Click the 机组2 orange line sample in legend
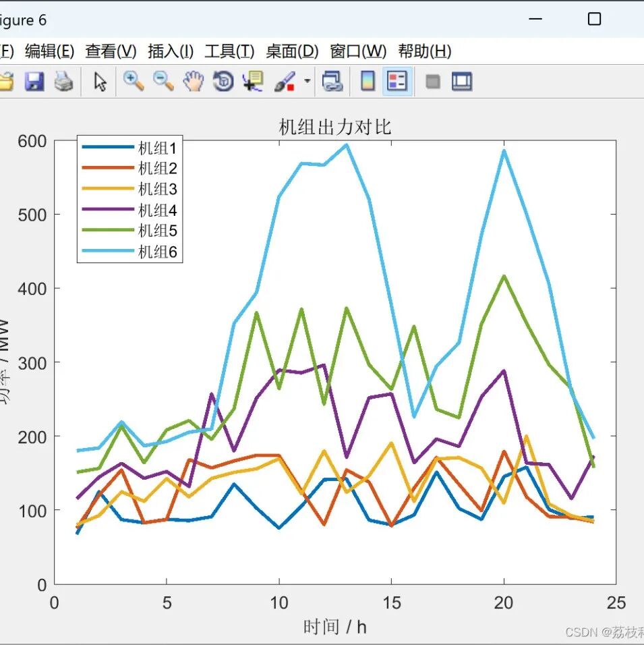This screenshot has width=644, height=645. [108, 167]
